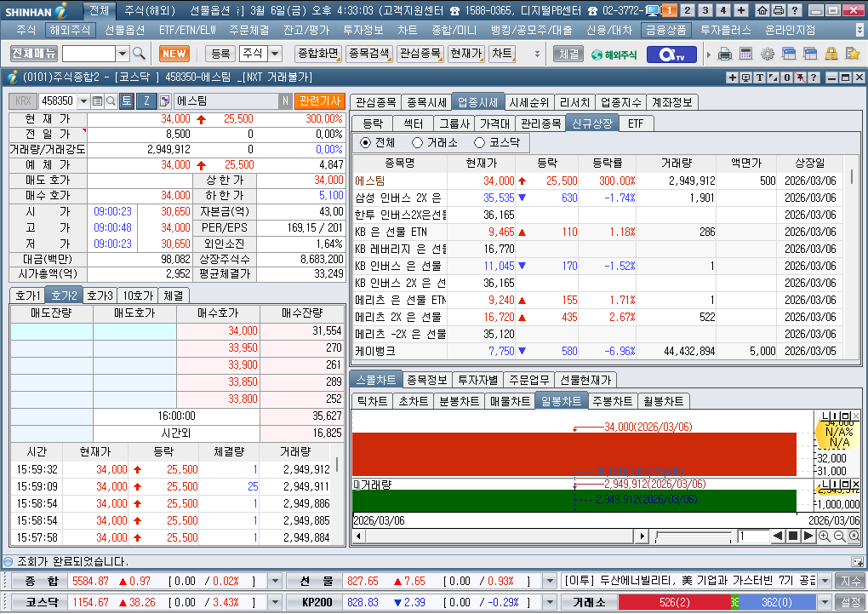Click the stock list icon next to code 458350

click(97, 100)
